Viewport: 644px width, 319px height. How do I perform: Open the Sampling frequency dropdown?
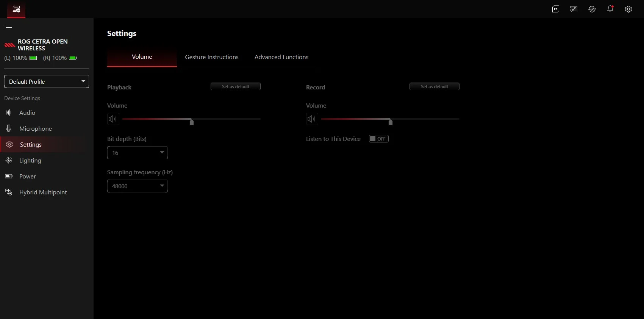(138, 186)
